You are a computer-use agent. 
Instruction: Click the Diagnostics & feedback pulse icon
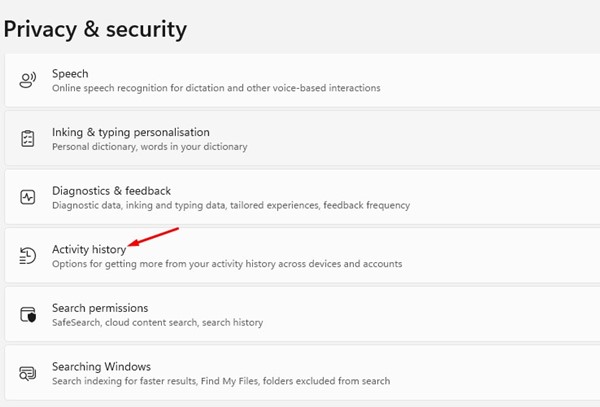pyautogui.click(x=28, y=197)
